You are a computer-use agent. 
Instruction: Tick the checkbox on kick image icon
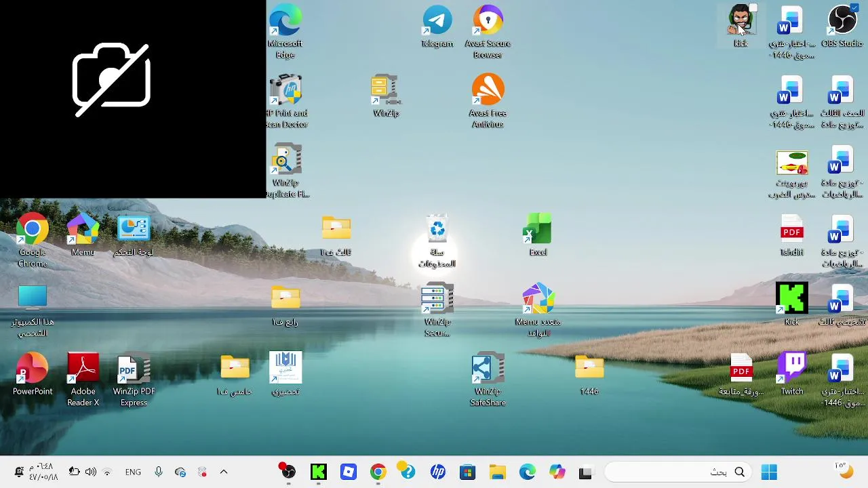pos(753,8)
